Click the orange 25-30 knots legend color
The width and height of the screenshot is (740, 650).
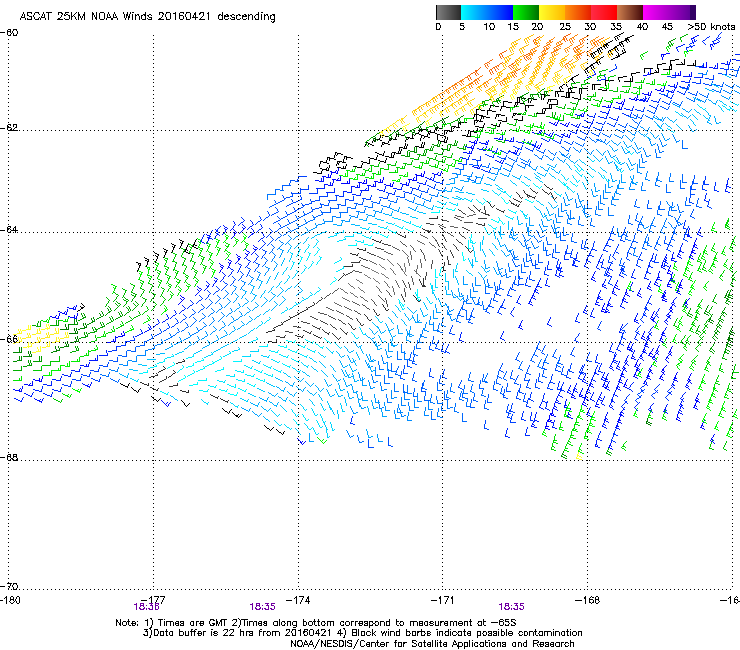pyautogui.click(x=578, y=12)
